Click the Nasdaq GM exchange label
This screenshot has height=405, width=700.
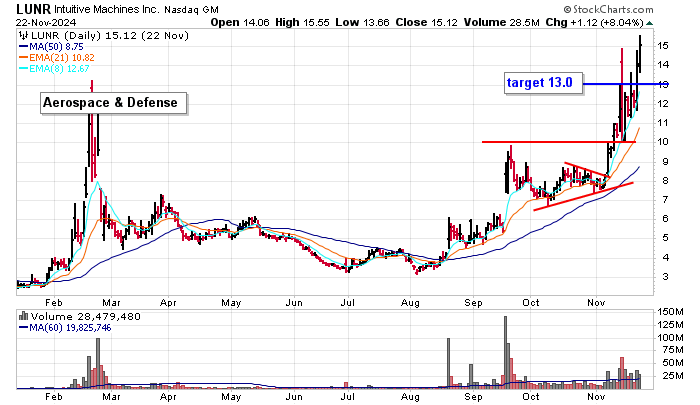[191, 10]
